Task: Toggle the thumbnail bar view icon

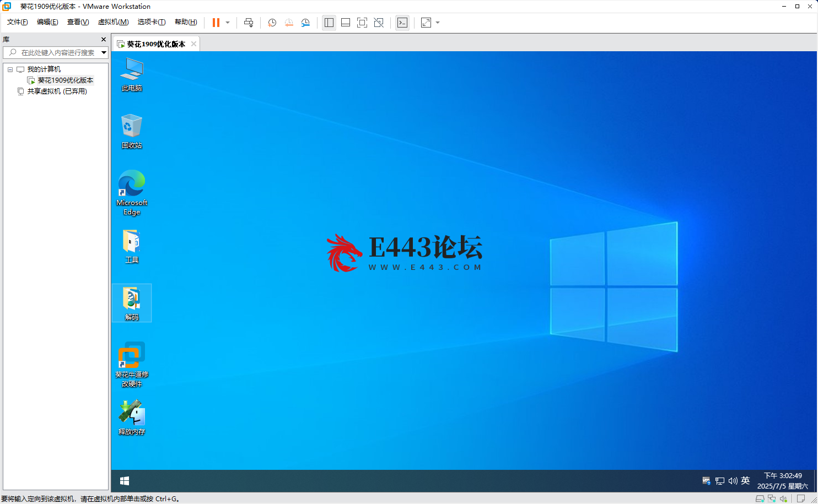Action: click(x=346, y=23)
